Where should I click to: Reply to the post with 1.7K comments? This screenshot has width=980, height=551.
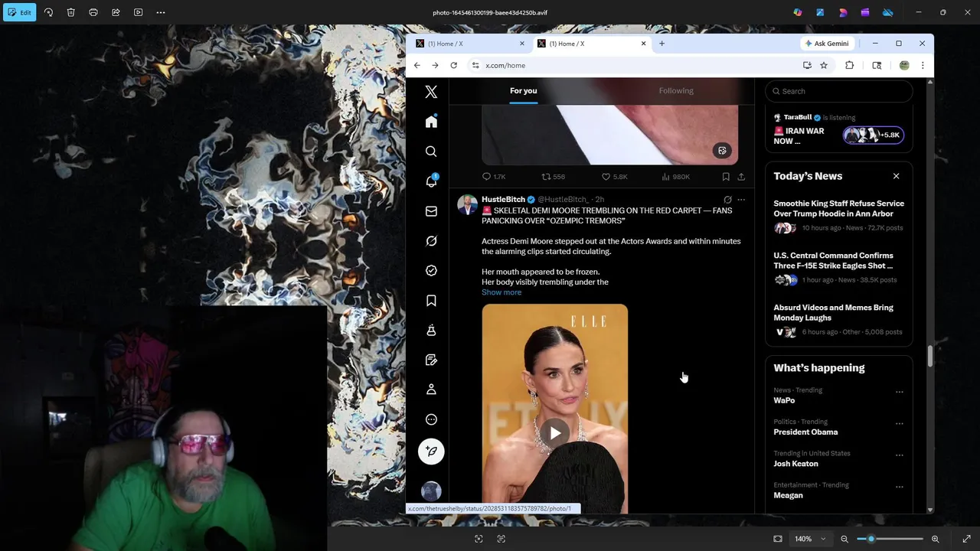[494, 177]
